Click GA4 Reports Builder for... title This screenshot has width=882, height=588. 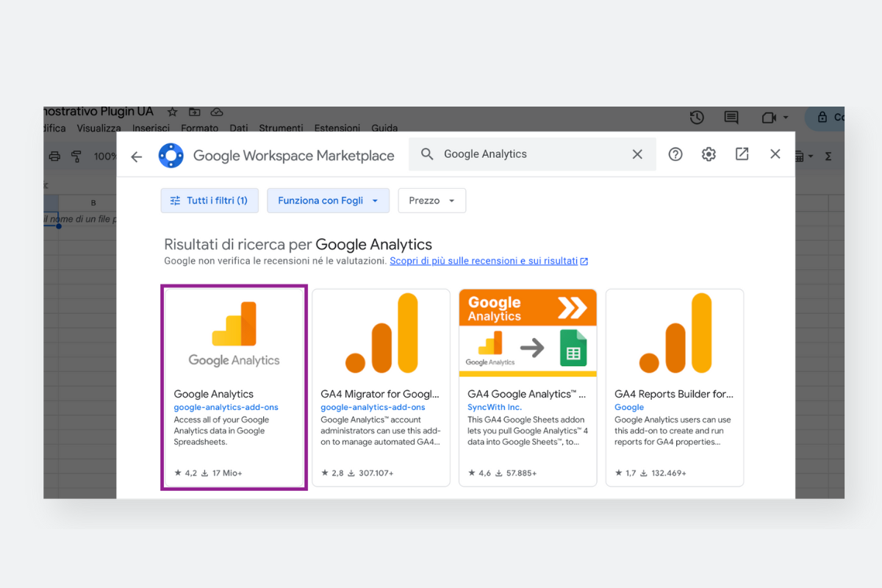pyautogui.click(x=674, y=394)
